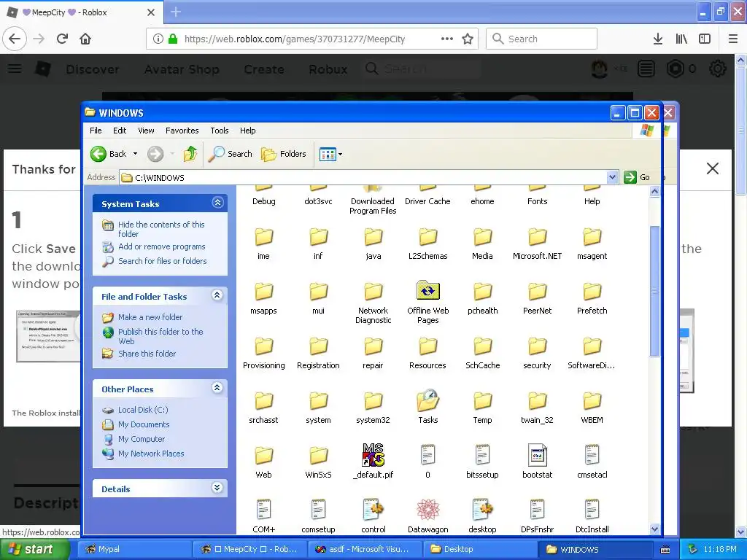This screenshot has width=747, height=560.
Task: Collapse the Other Places panel
Action: [x=217, y=388]
